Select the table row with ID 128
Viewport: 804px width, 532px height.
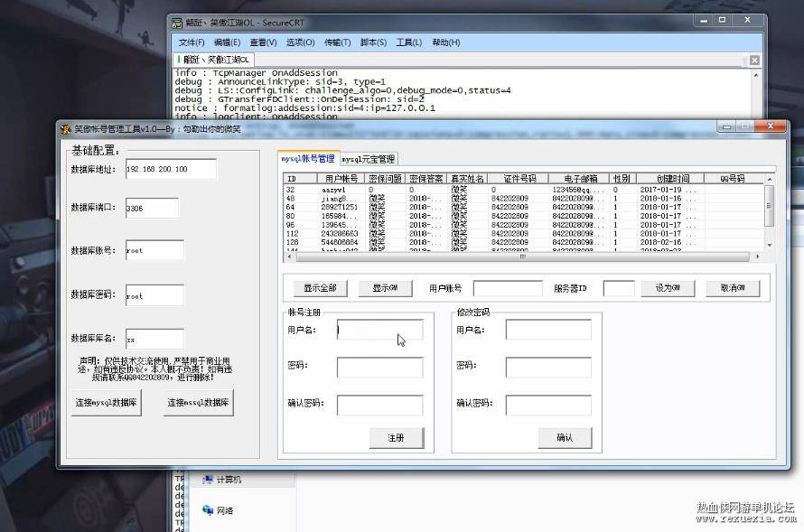(524, 242)
